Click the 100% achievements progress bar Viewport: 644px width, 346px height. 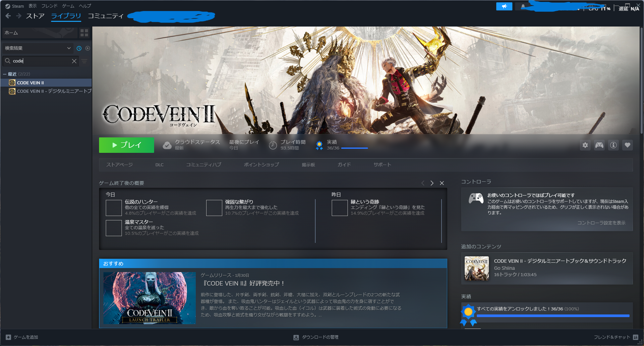pos(553,316)
